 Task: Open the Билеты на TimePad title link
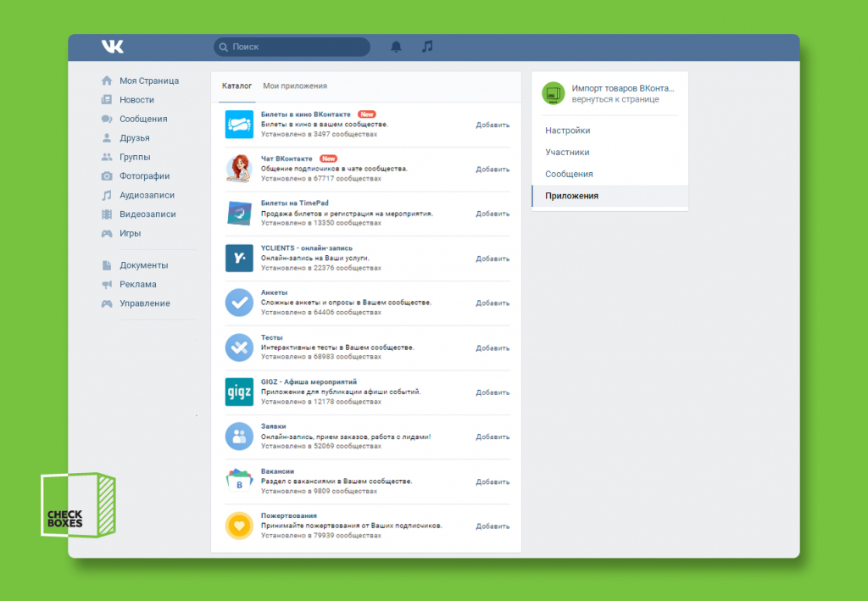pos(294,203)
